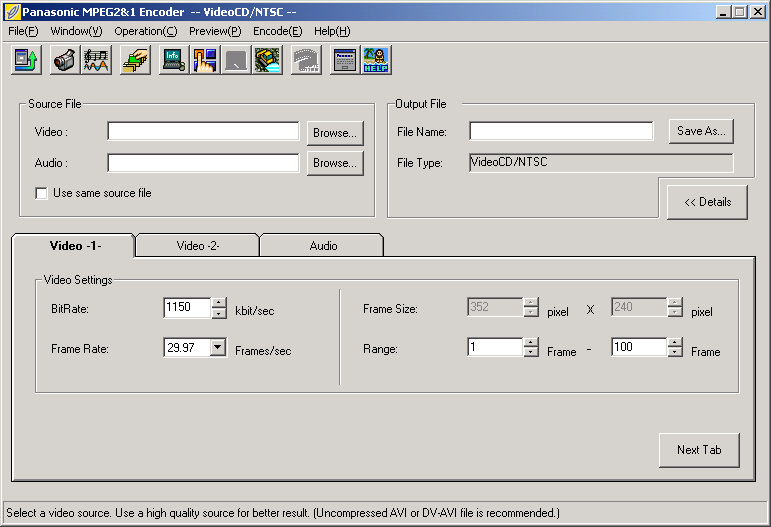Open the Window menu
The height and width of the screenshot is (527, 771).
pos(76,31)
